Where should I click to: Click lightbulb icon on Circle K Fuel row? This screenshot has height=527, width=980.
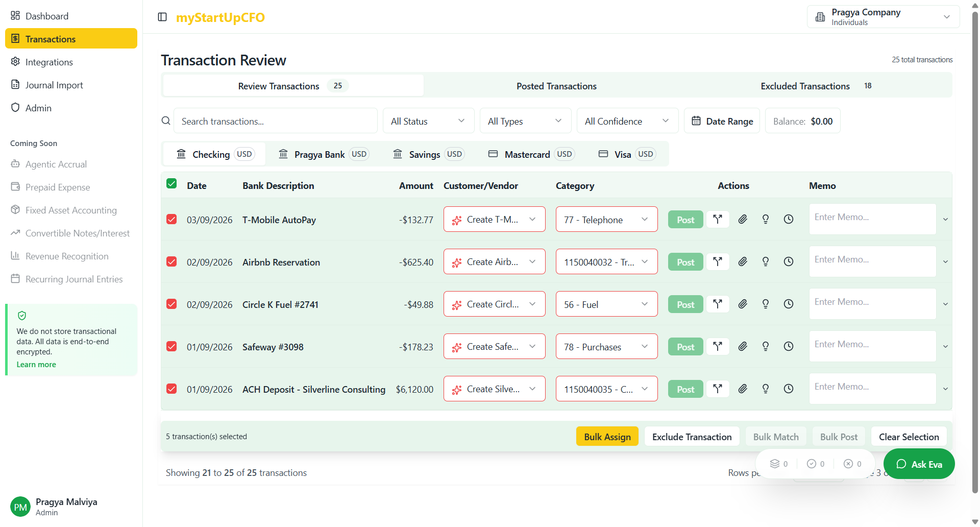(766, 304)
